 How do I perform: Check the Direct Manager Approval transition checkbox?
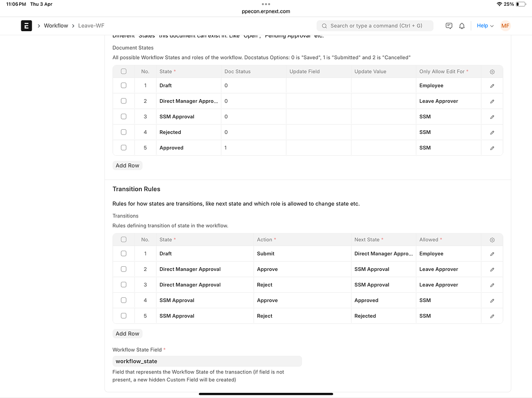(123, 269)
